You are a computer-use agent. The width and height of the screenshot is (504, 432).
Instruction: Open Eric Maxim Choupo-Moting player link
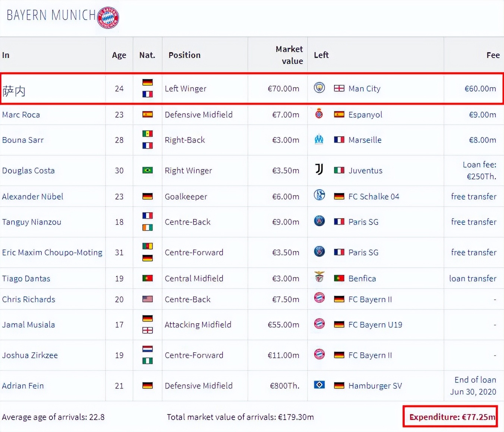(52, 252)
